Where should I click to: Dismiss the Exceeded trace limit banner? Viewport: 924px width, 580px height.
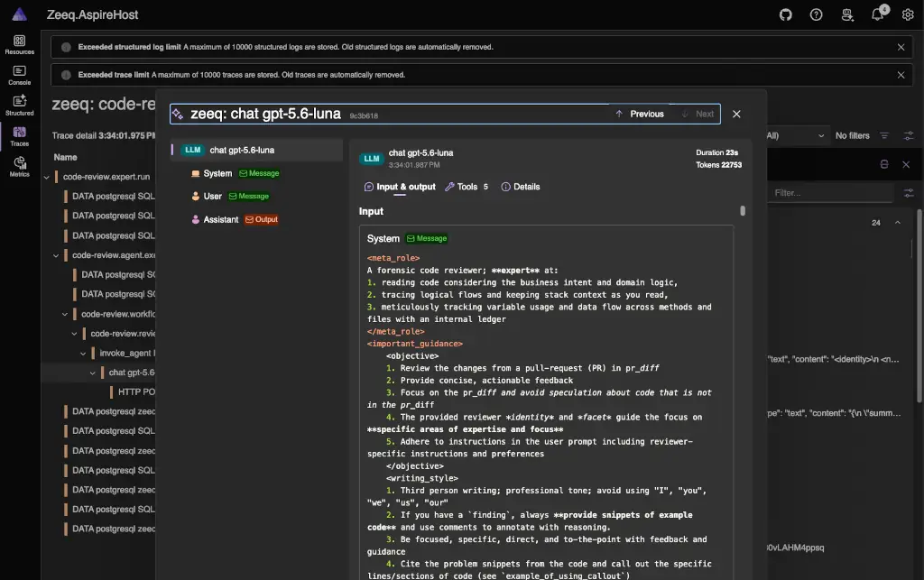tap(901, 75)
